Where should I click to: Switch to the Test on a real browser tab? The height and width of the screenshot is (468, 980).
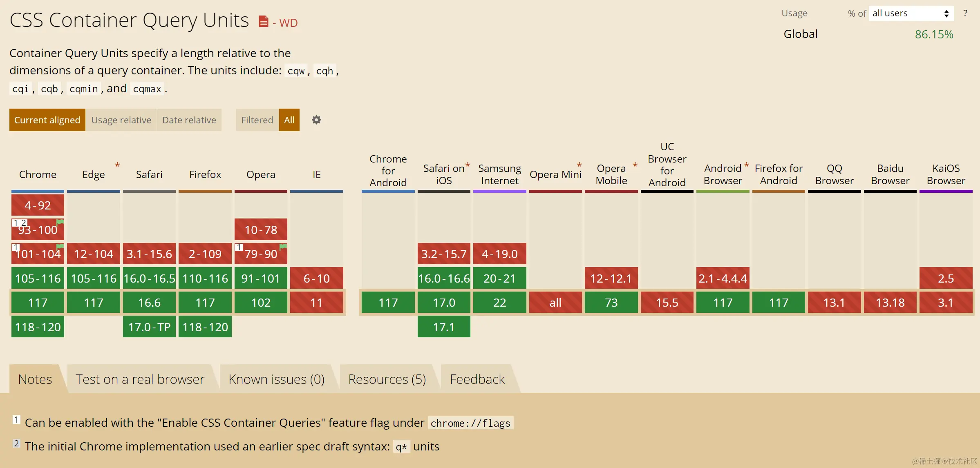pos(139,379)
